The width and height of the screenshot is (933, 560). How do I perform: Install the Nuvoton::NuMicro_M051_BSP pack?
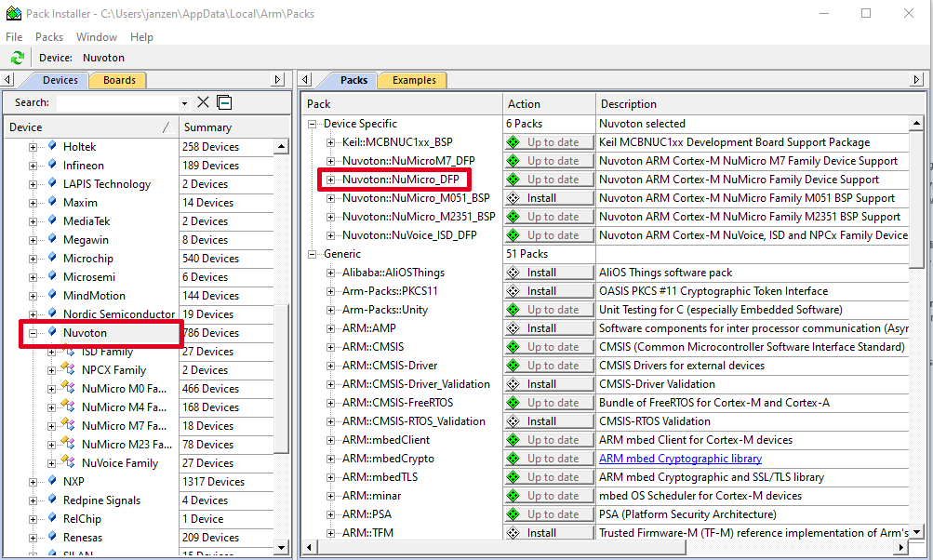(x=549, y=198)
